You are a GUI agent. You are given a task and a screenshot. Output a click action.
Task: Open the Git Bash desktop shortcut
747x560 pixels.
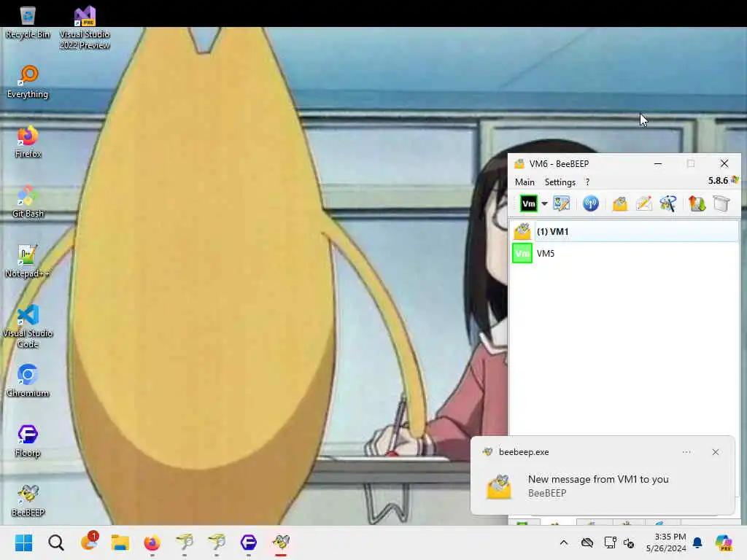pyautogui.click(x=28, y=201)
